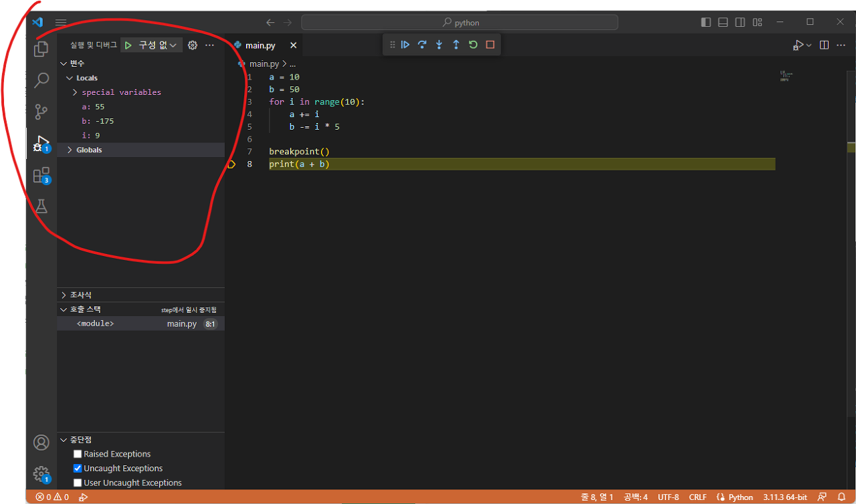Open errors and warnings in status bar
Image resolution: width=856 pixels, height=504 pixels.
52,497
